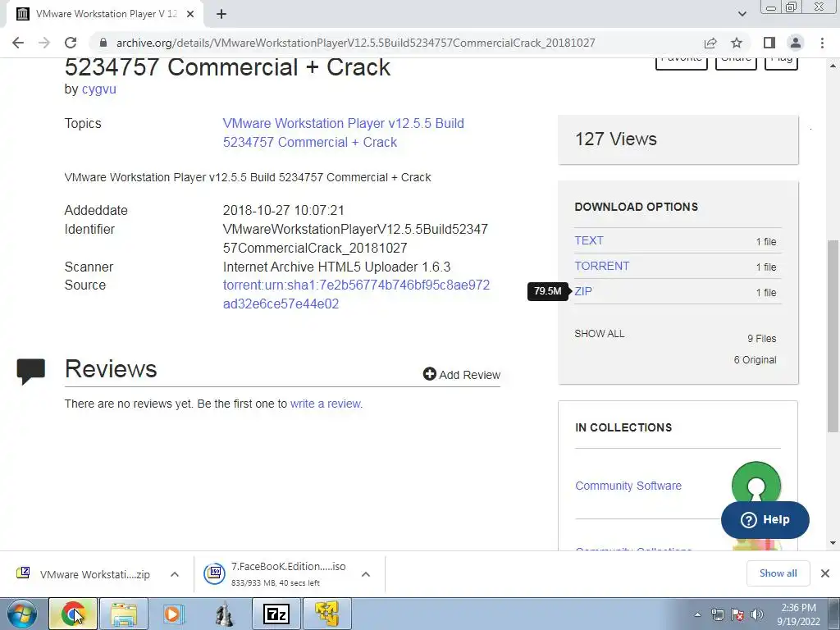This screenshot has width=840, height=630.
Task: Launch Windows Media Player from taskbar
Action: pyautogui.click(x=174, y=614)
